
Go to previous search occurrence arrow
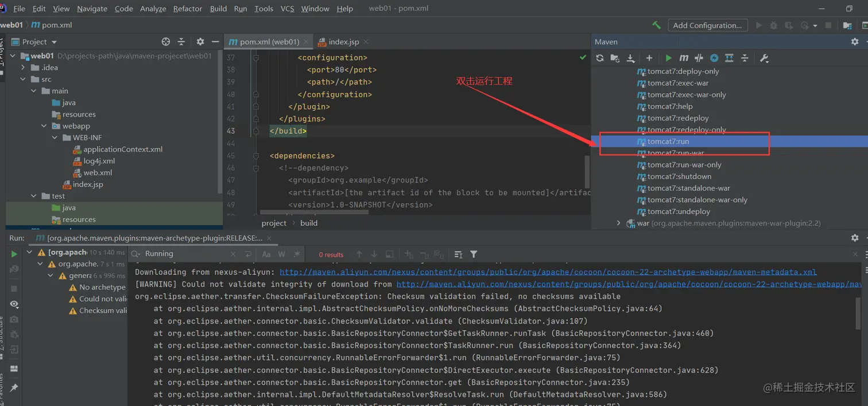[359, 254]
